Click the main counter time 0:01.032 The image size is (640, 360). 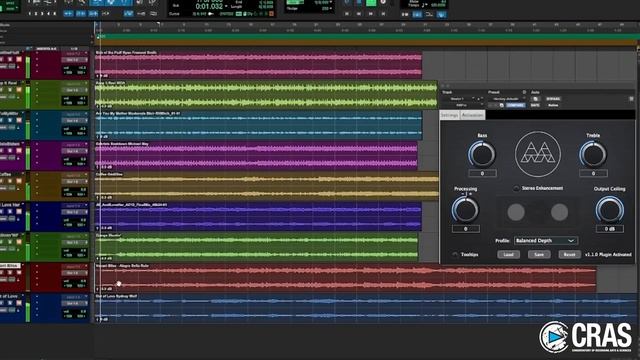click(209, 7)
